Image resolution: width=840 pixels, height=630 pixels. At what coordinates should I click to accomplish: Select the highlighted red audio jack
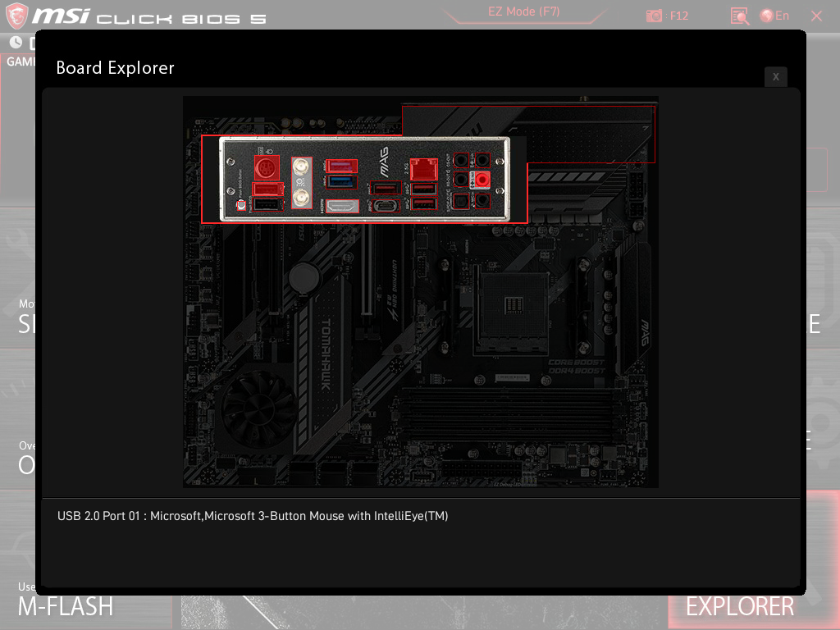(482, 180)
